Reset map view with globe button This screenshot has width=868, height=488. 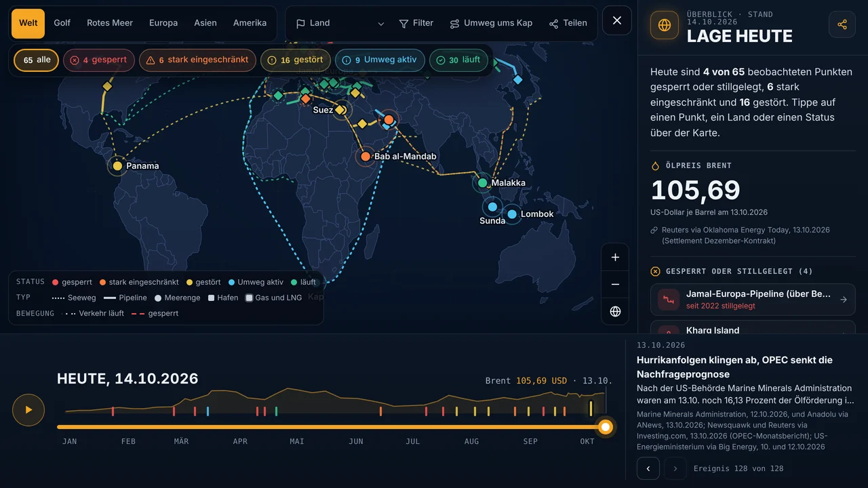[615, 312]
